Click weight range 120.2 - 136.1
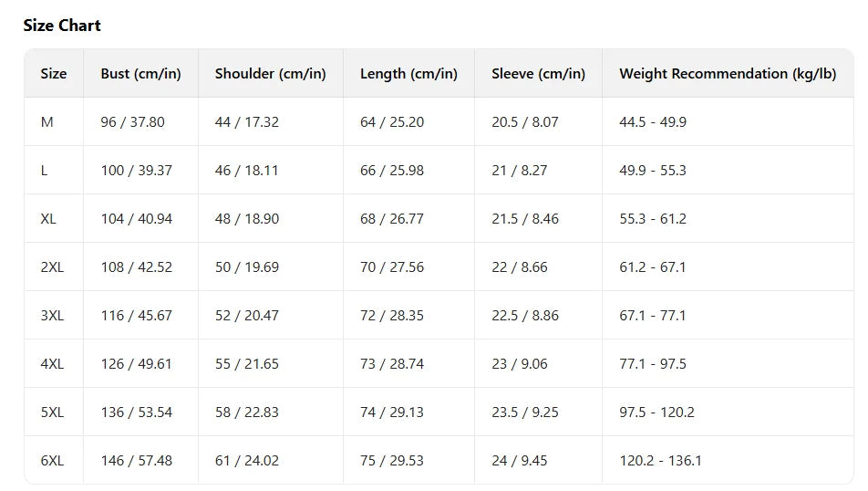 click(661, 461)
